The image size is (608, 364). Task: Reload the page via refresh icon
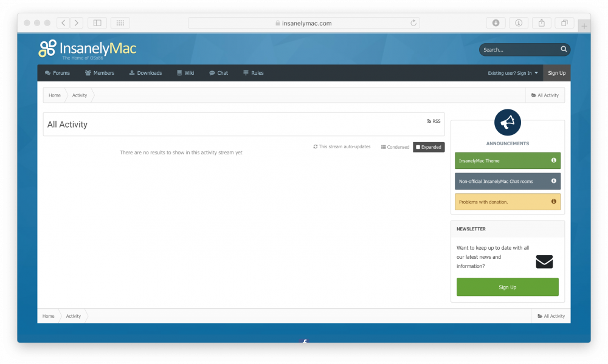(413, 23)
